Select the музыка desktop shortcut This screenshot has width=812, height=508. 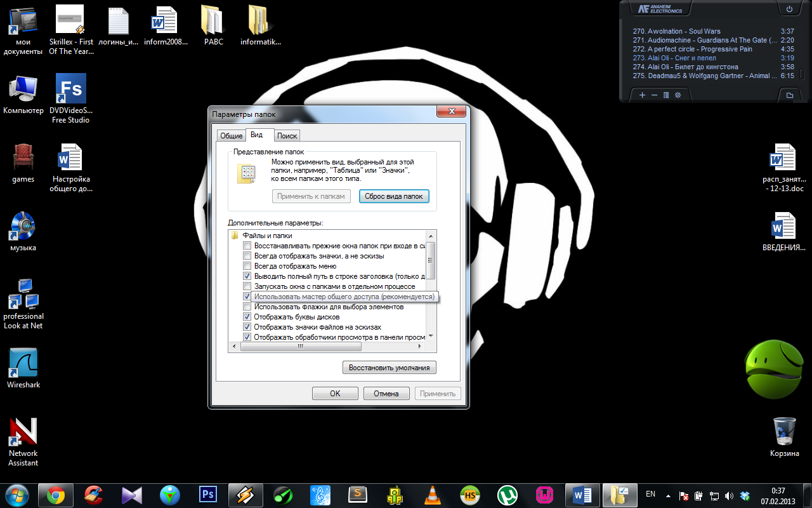(x=23, y=232)
